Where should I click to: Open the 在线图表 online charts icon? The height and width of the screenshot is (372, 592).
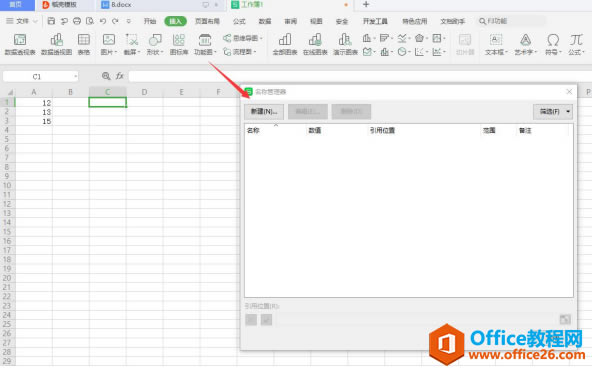coord(315,45)
